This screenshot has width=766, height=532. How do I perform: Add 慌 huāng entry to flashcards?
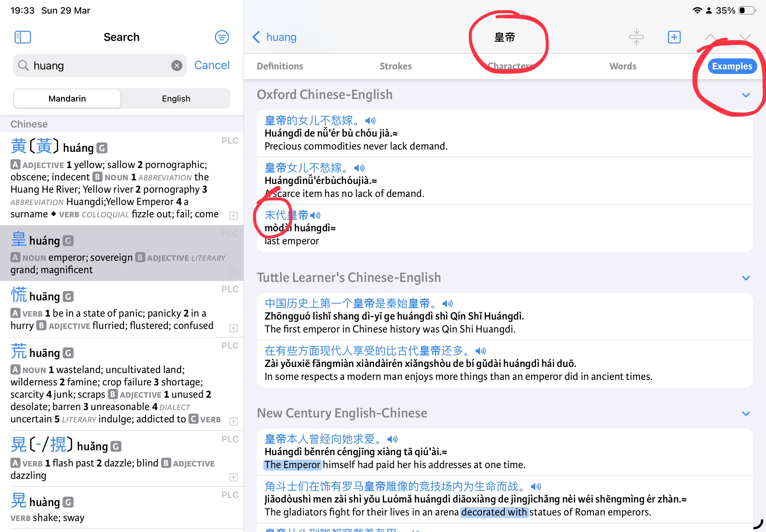[x=233, y=328]
